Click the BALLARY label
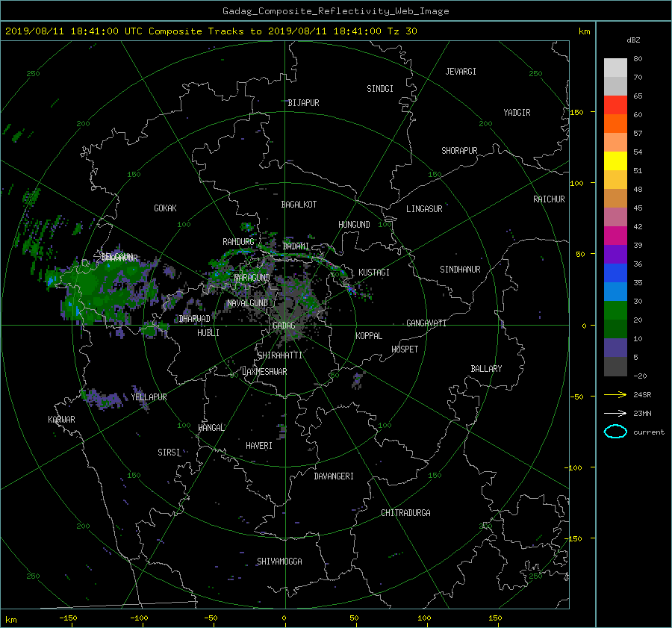The image size is (672, 628). point(486,369)
